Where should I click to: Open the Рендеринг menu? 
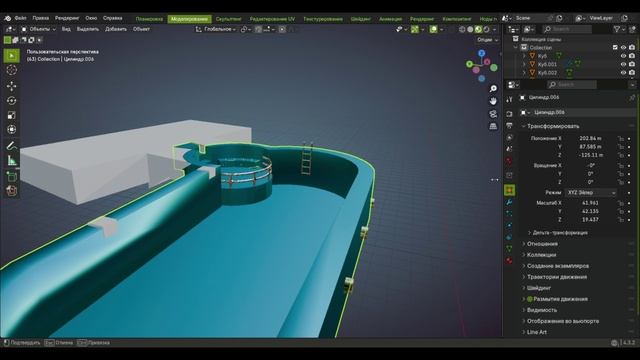point(67,18)
